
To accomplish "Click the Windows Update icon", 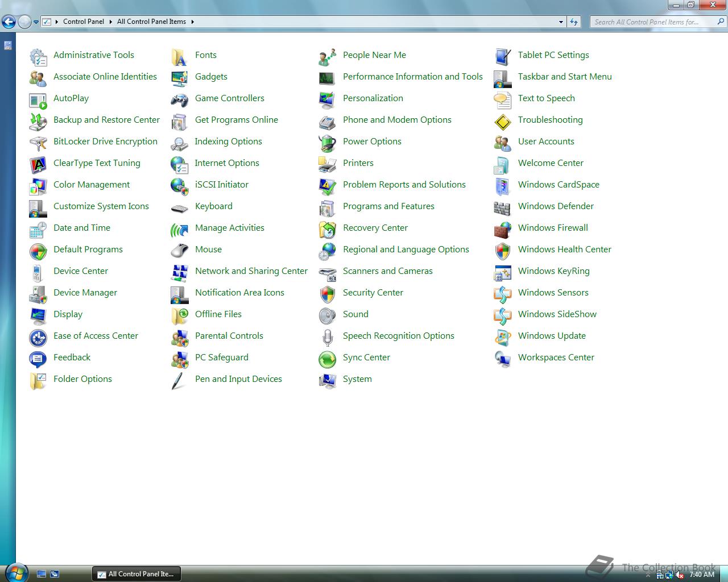I will pyautogui.click(x=503, y=337).
